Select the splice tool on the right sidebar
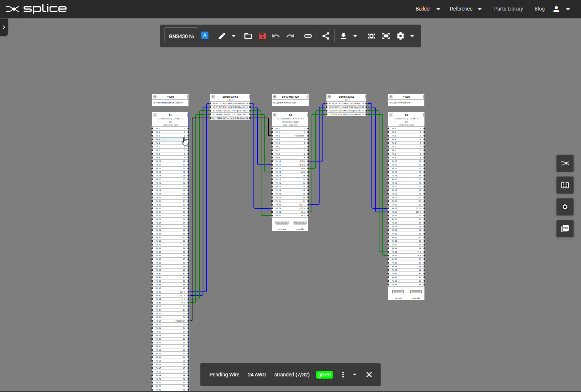581x392 pixels. 565,163
